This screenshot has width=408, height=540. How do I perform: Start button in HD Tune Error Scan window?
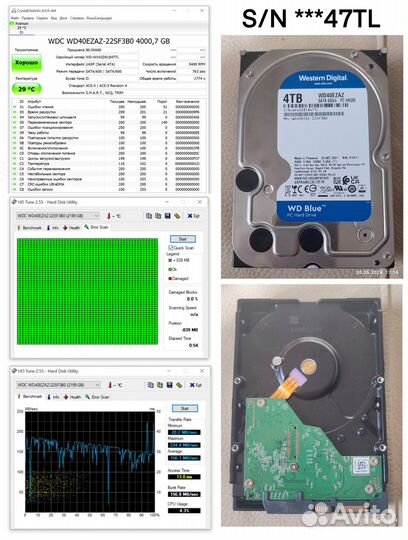tap(183, 239)
